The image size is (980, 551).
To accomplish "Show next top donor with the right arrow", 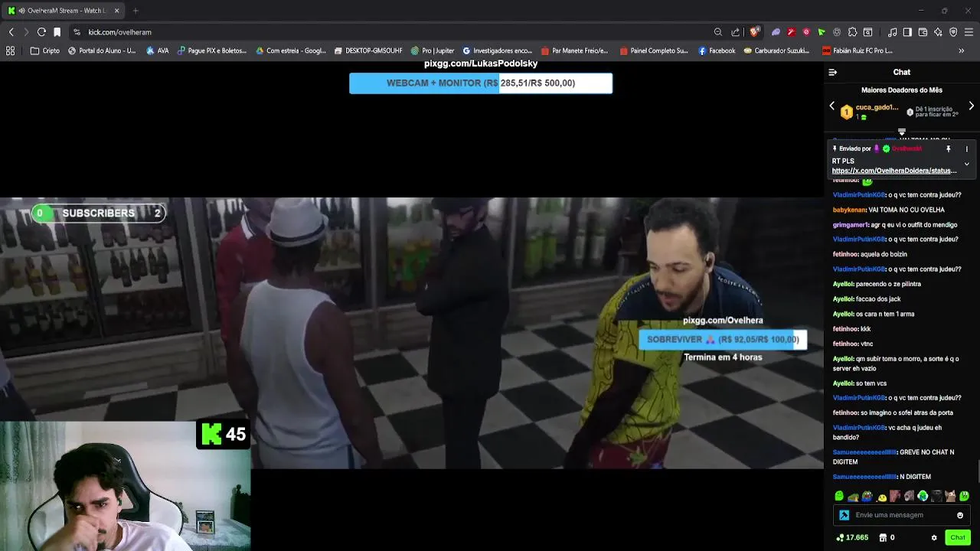I will coord(972,106).
